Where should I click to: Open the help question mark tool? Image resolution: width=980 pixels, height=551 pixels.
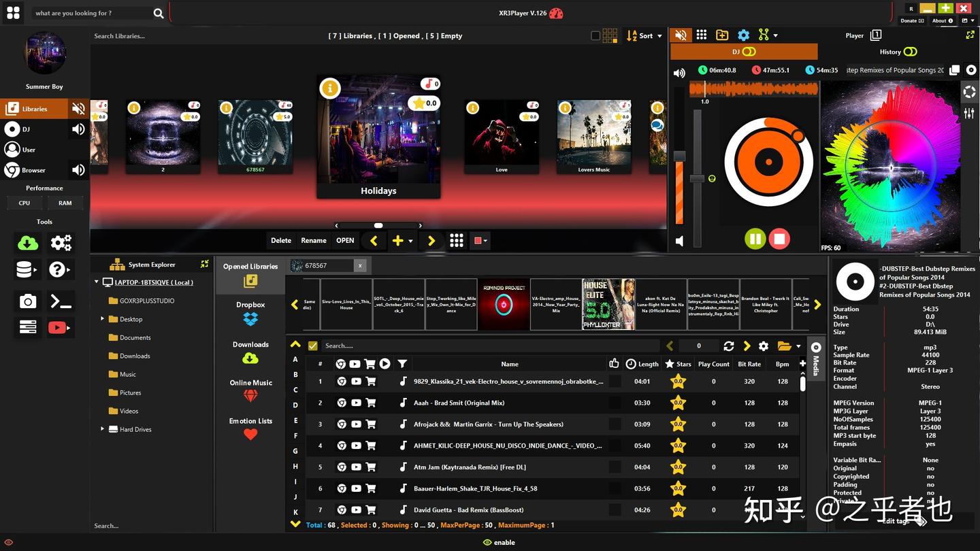(x=60, y=270)
